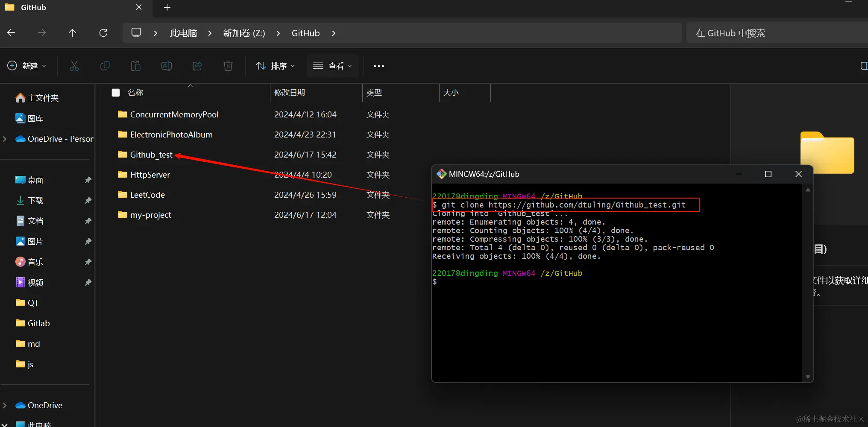Click the forward navigation arrow
The width and height of the screenshot is (868, 427).
(x=42, y=33)
